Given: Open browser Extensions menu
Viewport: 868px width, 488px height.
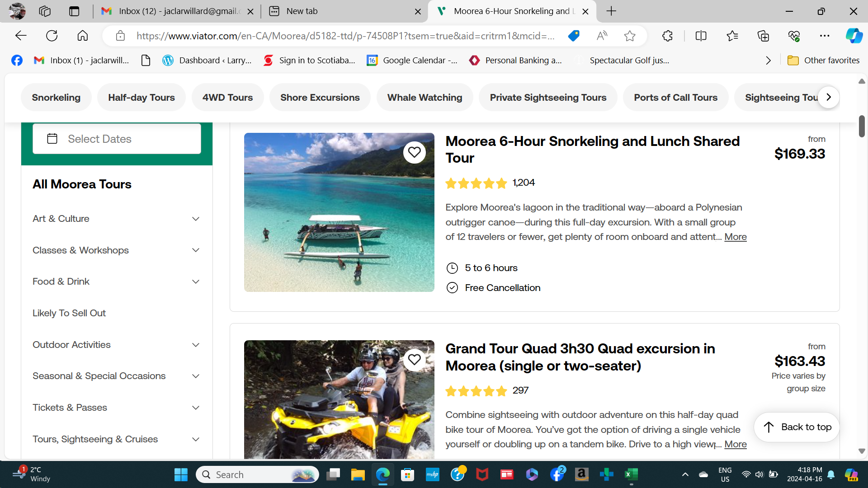Looking at the screenshot, I should (x=667, y=36).
